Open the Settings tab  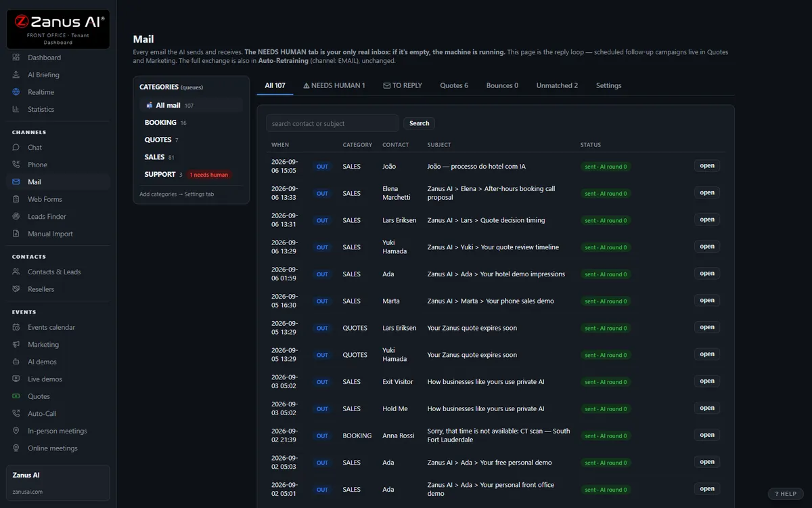pyautogui.click(x=608, y=85)
